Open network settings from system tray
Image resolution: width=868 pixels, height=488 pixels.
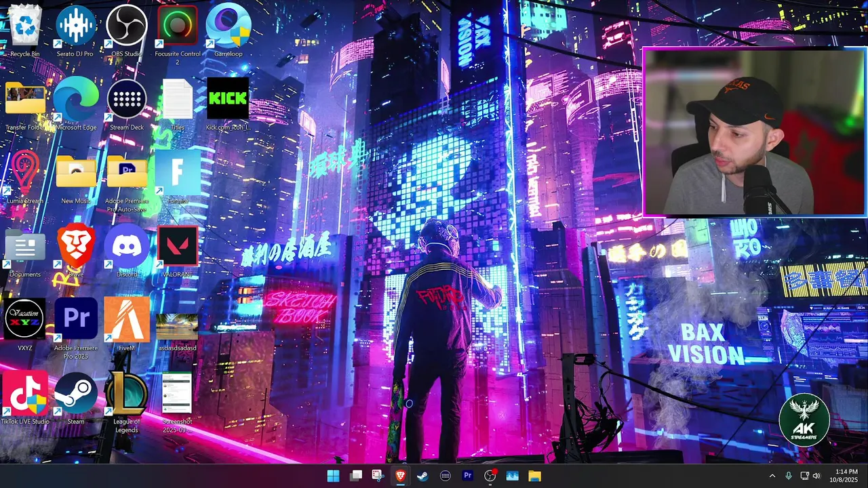click(x=804, y=476)
